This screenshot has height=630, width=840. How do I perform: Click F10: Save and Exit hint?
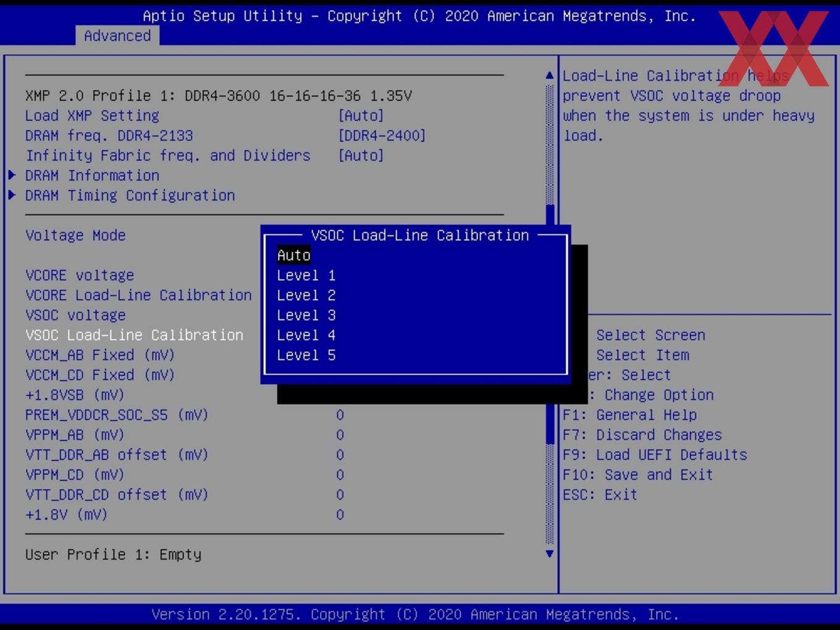[638, 475]
